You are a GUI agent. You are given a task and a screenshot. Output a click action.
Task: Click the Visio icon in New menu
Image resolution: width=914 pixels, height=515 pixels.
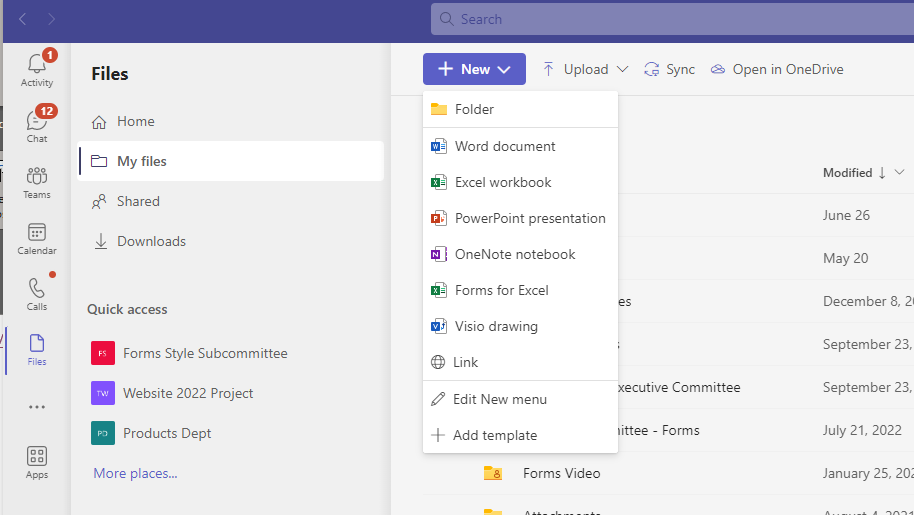click(x=438, y=326)
